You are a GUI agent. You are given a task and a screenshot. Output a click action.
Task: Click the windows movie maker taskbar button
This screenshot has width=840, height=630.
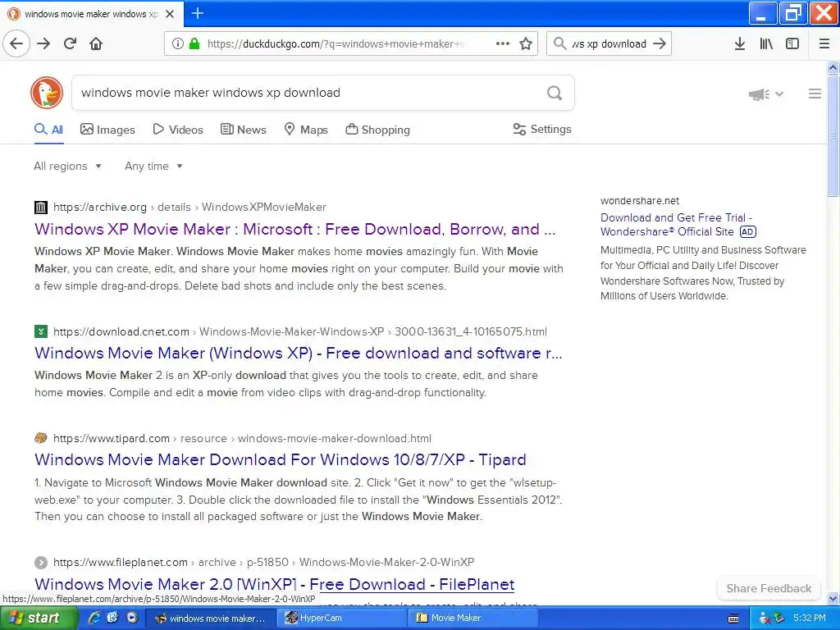pos(211,619)
